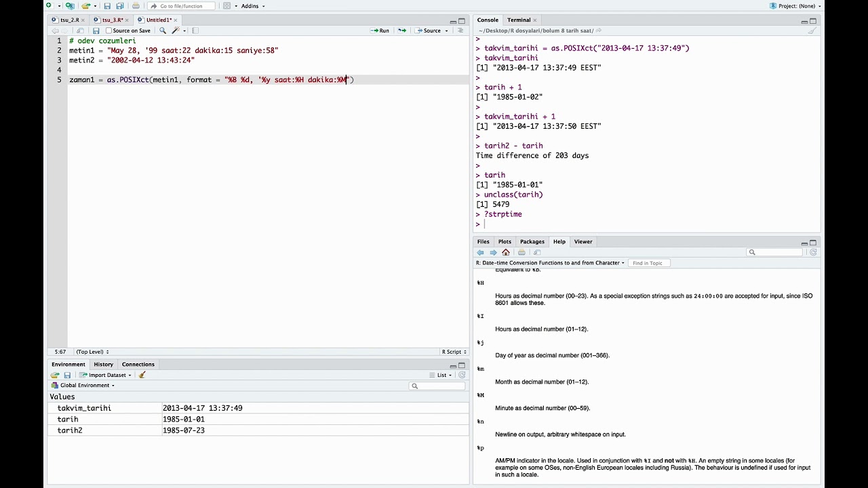Screen dimensions: 868x488
Task: Click the Save workspace icon in Environment pane
Action: coord(67,375)
